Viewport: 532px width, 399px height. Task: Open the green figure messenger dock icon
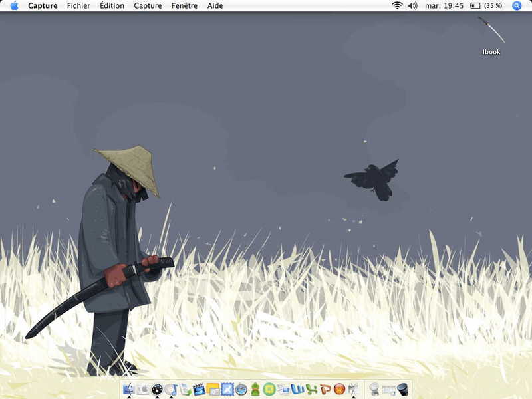click(255, 390)
